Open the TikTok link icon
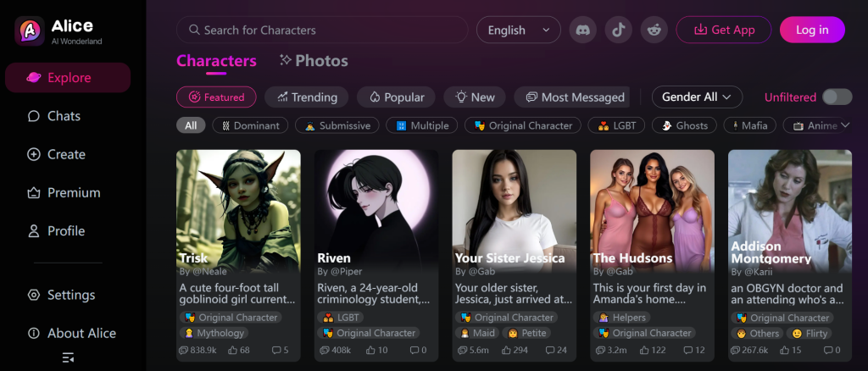The height and width of the screenshot is (371, 868). [618, 30]
